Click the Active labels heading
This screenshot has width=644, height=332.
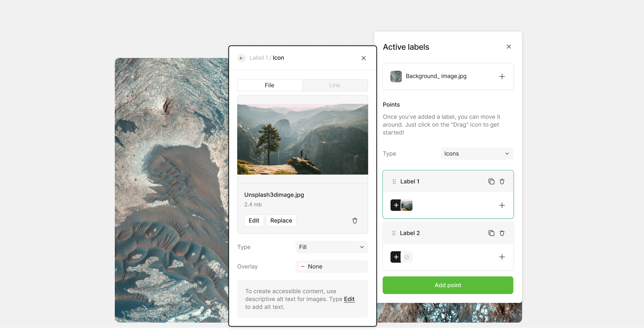[x=406, y=47]
